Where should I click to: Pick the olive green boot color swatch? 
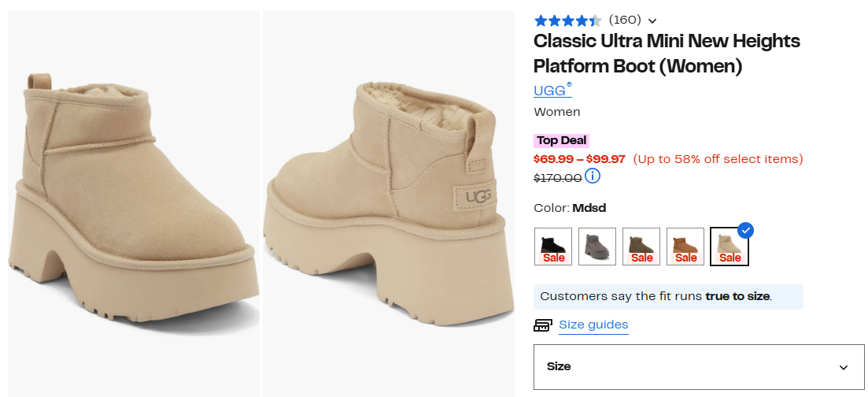tap(641, 247)
